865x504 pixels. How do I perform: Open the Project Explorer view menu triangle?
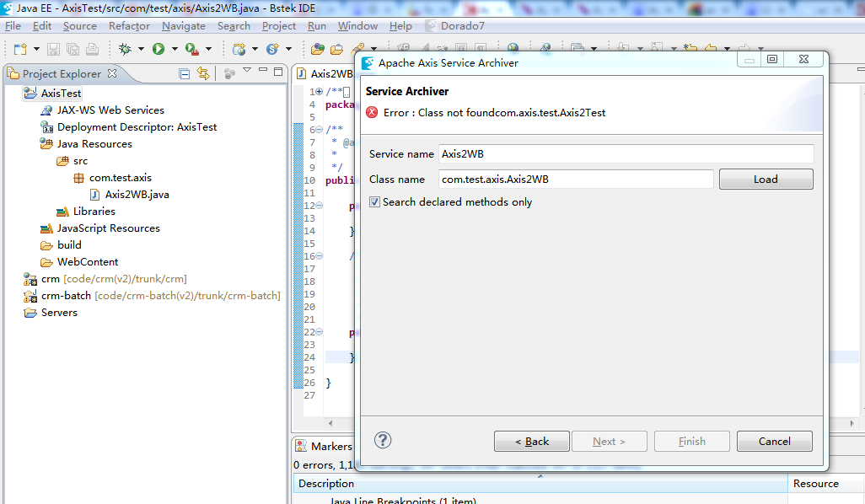[x=246, y=70]
